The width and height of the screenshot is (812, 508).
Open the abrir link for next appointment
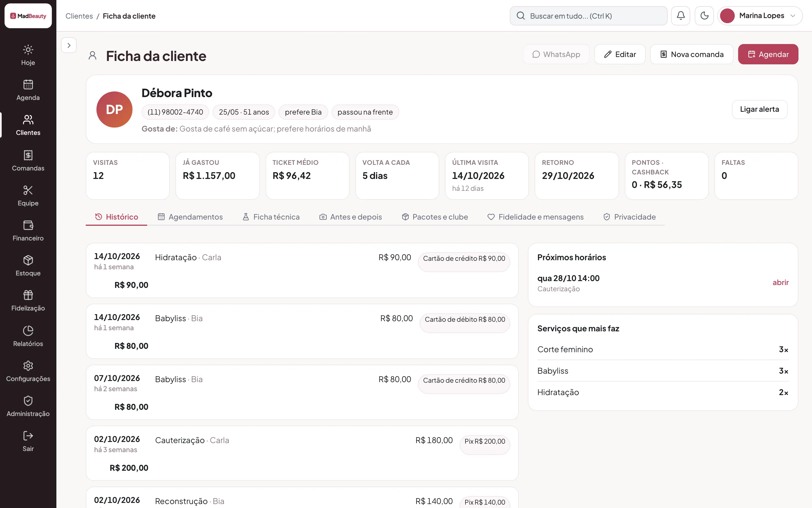click(780, 283)
